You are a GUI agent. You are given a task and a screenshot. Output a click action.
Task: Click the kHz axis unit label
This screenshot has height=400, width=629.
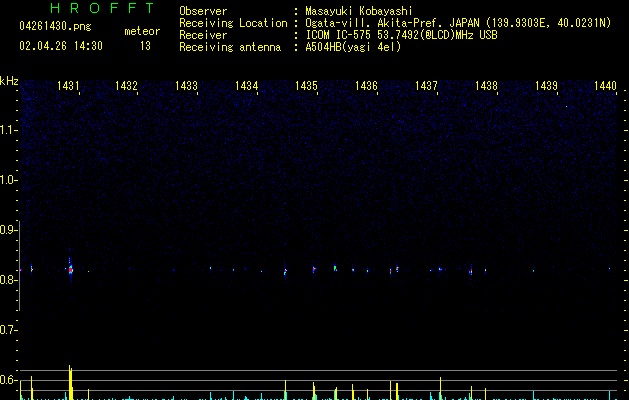[9, 81]
